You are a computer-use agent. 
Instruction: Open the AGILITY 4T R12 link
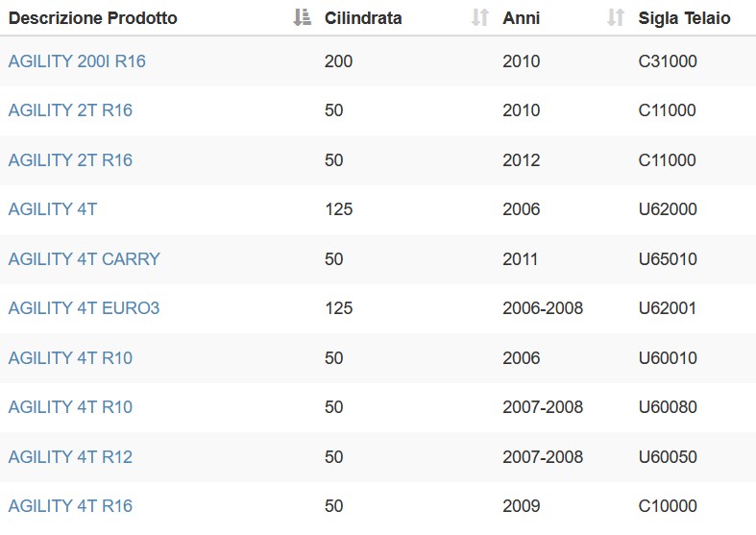(x=70, y=456)
